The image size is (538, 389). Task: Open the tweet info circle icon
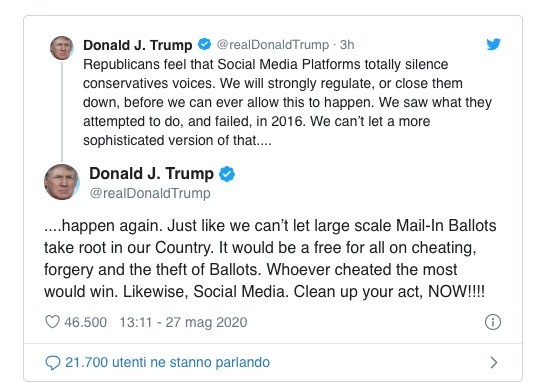coord(493,322)
